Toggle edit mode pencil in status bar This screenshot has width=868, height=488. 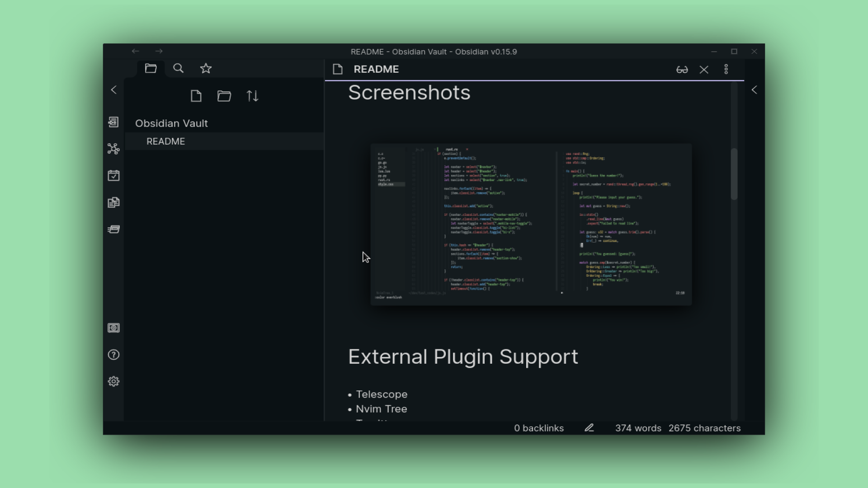tap(589, 427)
